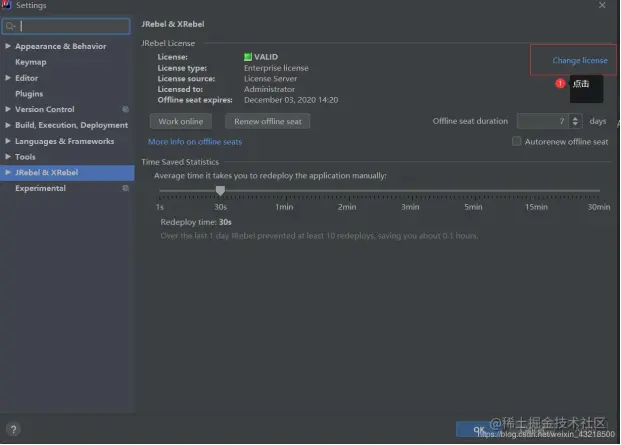The width and height of the screenshot is (621, 445).
Task: Select Plugins in settings tree
Action: coord(29,94)
